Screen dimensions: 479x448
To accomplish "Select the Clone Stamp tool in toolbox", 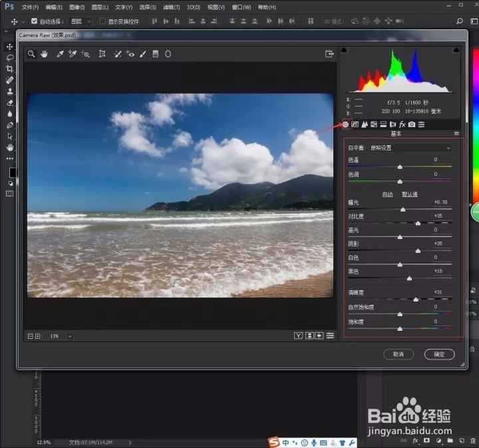I will point(10,91).
